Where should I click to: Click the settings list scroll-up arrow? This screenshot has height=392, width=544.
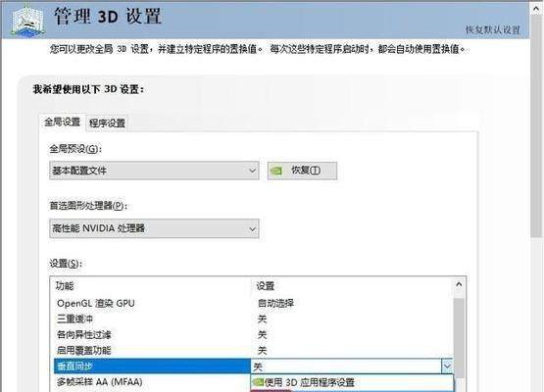459,285
